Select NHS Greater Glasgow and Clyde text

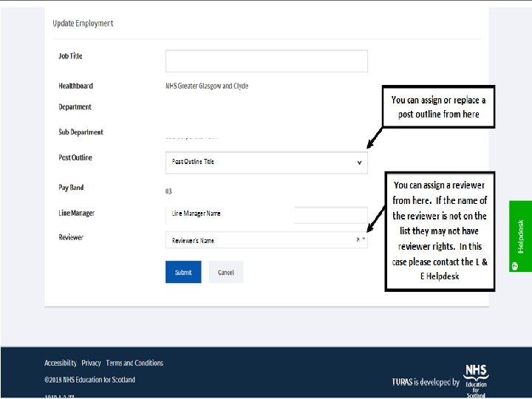207,86
